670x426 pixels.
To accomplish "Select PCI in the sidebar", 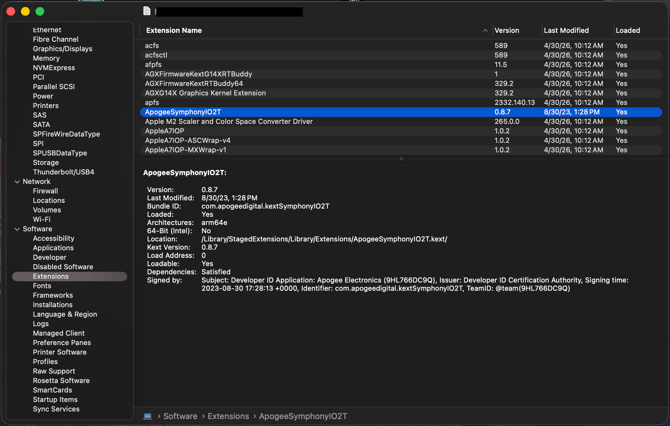I will [x=38, y=77].
